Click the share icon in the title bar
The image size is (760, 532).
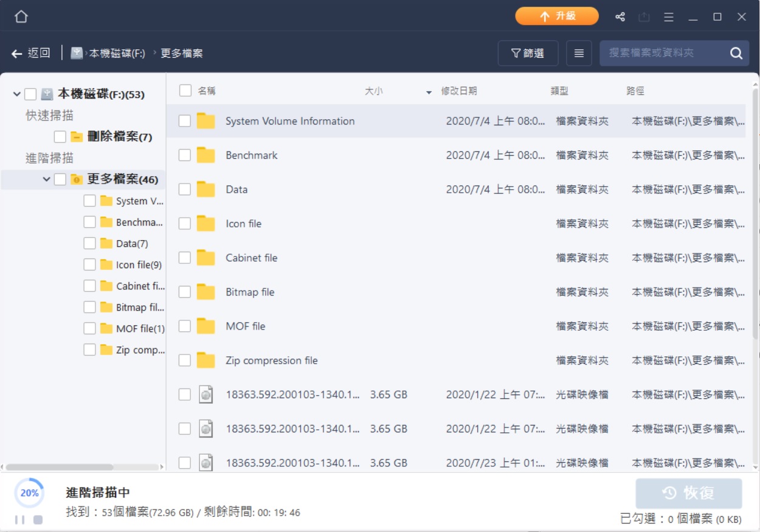[x=620, y=17]
